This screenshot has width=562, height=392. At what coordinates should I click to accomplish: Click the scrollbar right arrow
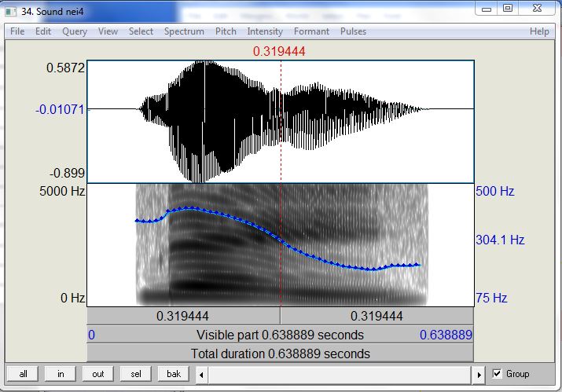479,375
